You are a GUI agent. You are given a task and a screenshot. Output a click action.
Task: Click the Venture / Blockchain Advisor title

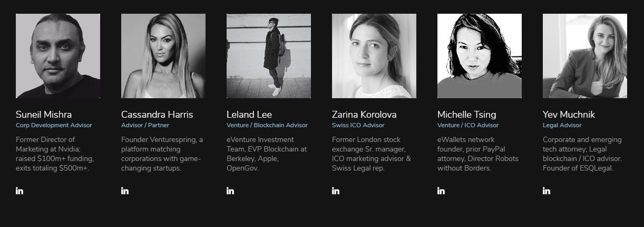click(267, 126)
